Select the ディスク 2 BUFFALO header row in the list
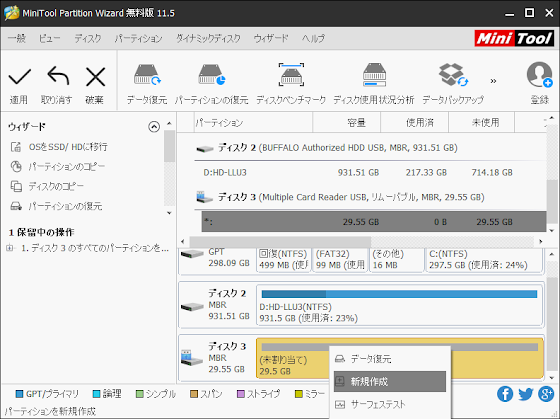Viewport: 560px width, 419px height. point(370,148)
